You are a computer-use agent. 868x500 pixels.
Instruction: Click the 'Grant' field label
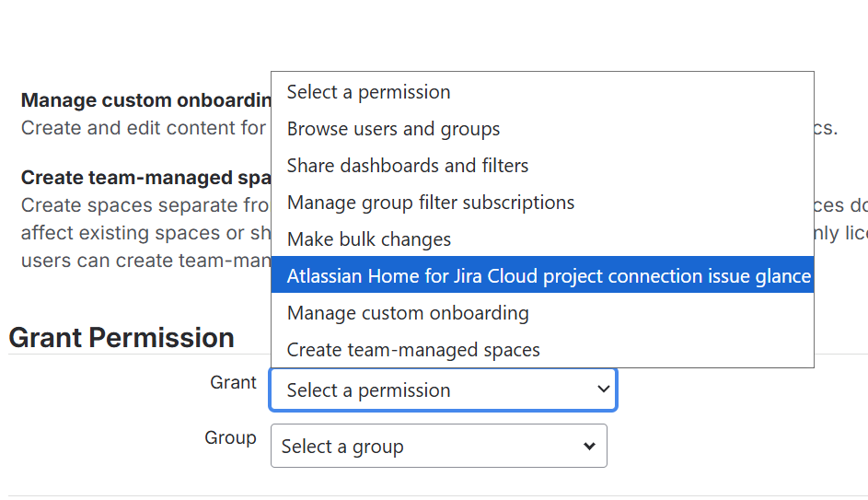coord(233,382)
